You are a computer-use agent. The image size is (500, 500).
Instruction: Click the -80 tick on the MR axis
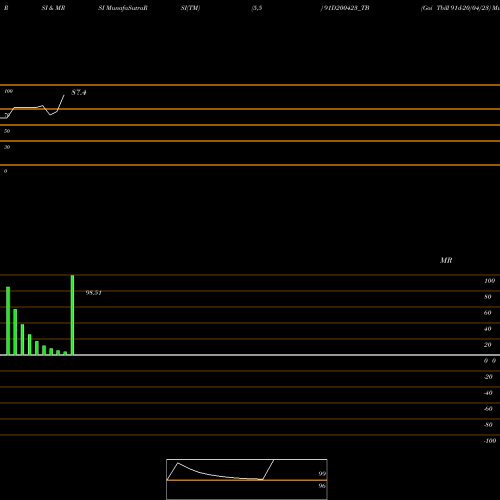click(488, 425)
